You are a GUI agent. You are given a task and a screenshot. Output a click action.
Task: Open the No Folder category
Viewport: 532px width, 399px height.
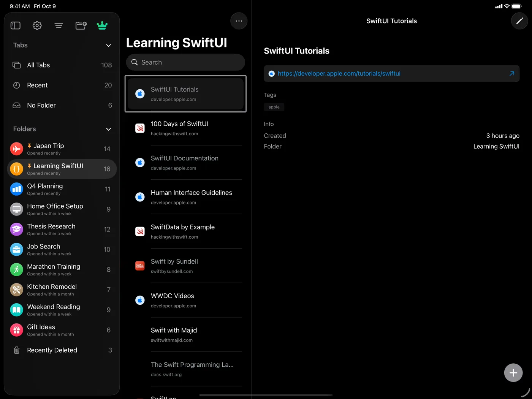[x=62, y=106]
